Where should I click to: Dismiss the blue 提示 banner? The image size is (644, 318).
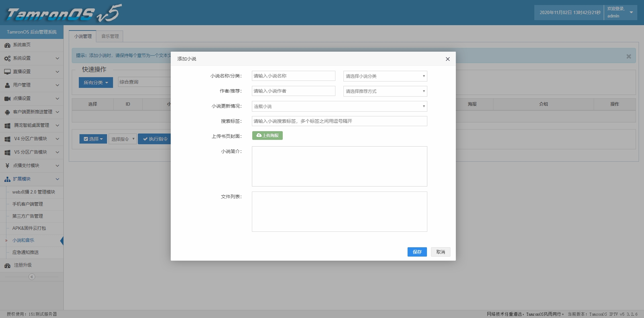click(629, 56)
